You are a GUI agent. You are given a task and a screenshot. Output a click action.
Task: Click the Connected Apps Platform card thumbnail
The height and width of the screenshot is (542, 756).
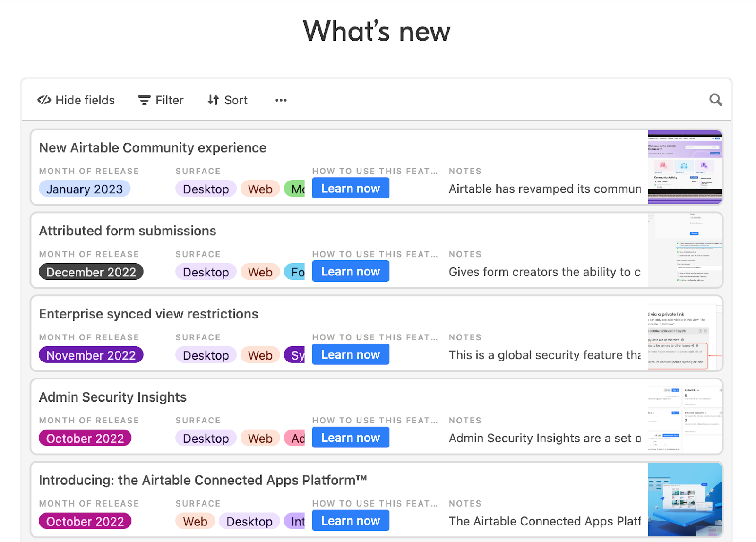click(684, 499)
